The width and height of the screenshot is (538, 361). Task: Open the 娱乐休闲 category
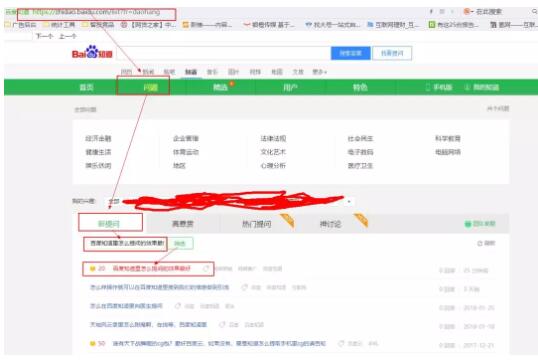point(98,165)
